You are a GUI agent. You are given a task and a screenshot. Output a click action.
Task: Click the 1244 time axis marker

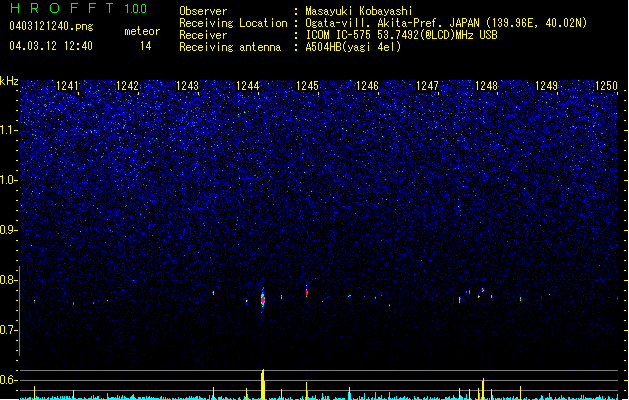click(x=248, y=86)
